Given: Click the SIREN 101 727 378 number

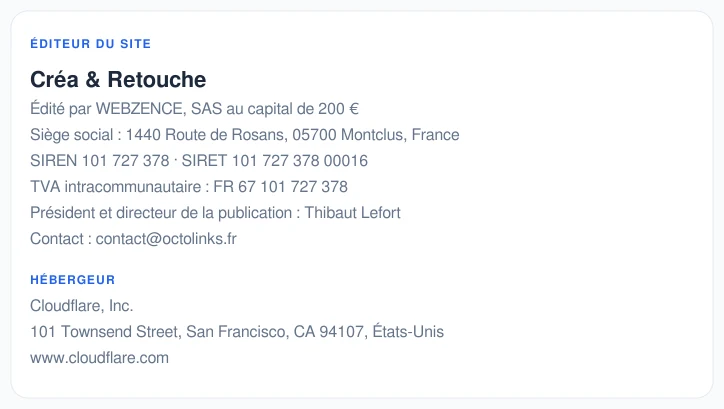Looking at the screenshot, I should pyautogui.click(x=100, y=161).
